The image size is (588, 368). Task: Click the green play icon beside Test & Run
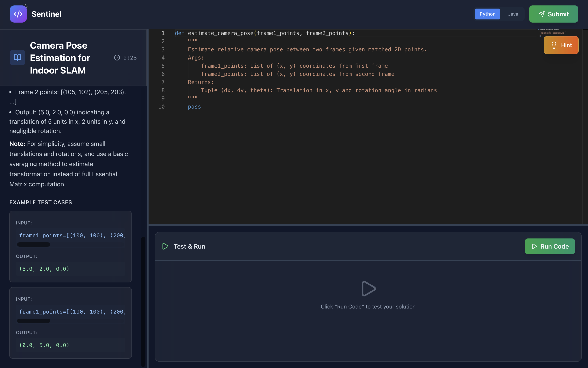click(x=165, y=246)
